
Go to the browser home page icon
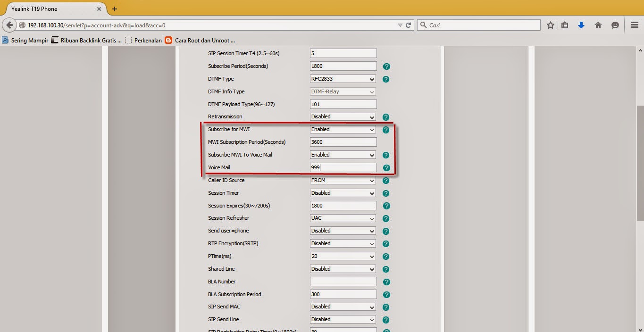[598, 25]
